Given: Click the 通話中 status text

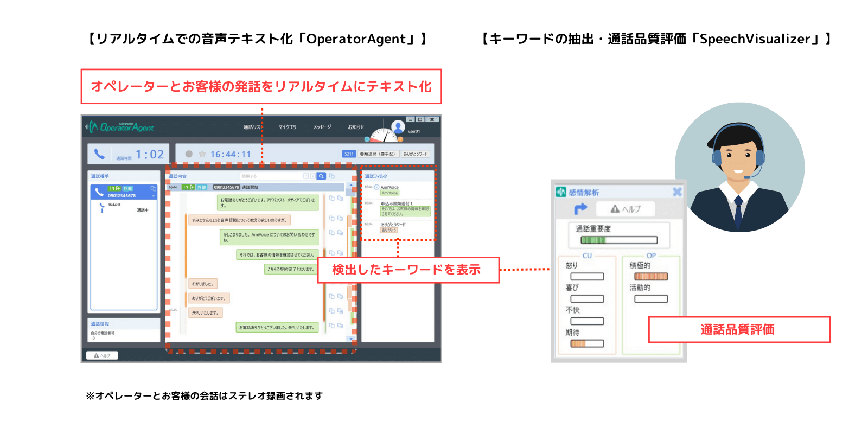Looking at the screenshot, I should [x=142, y=210].
